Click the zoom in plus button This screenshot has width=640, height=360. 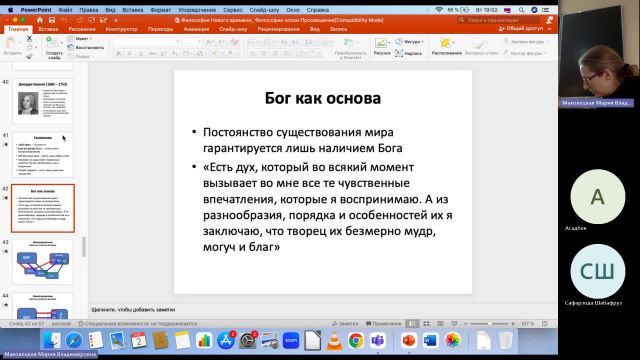click(513, 323)
